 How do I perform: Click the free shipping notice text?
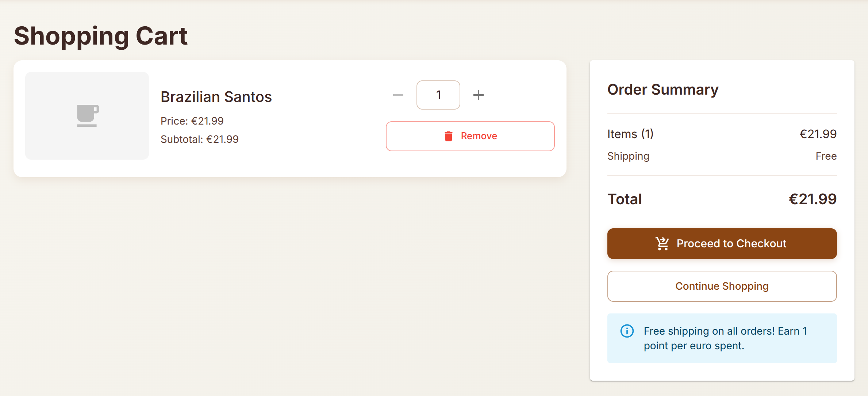pos(725,338)
